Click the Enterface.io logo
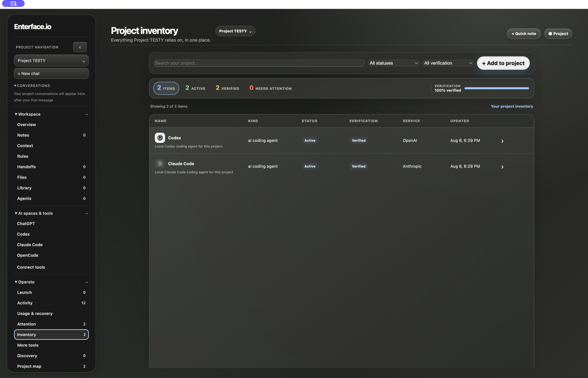 pyautogui.click(x=33, y=26)
